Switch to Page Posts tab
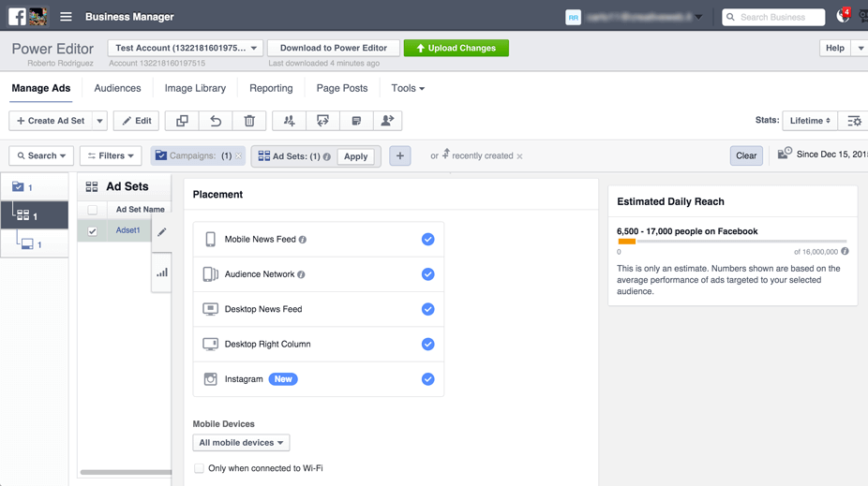 [341, 88]
